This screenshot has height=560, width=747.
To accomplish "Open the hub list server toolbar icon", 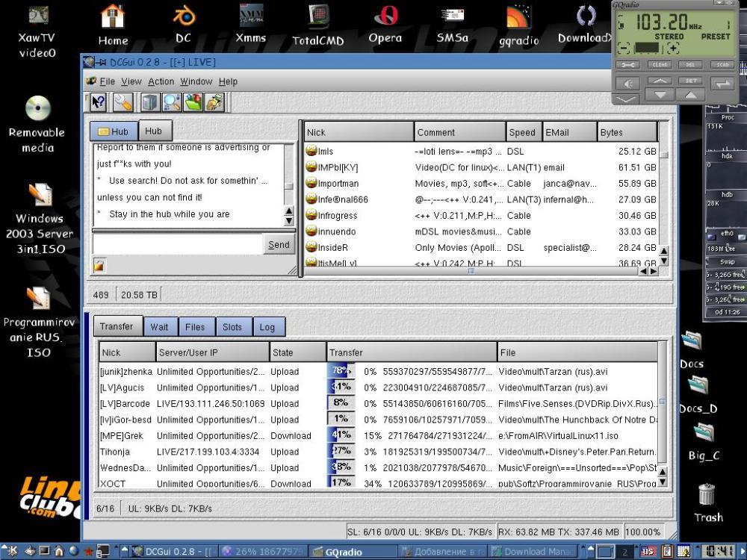I will 150,102.
